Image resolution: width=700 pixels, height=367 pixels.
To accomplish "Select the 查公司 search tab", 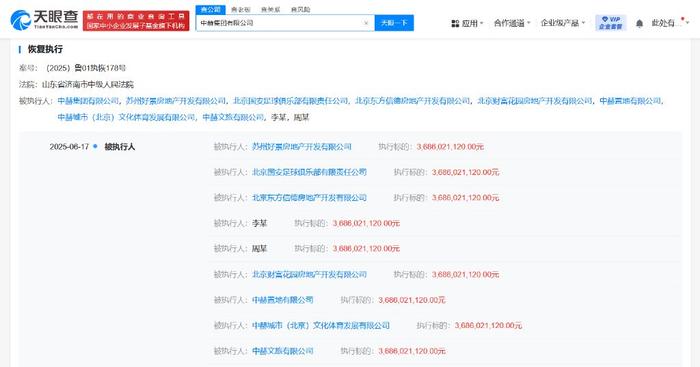I will click(210, 9).
